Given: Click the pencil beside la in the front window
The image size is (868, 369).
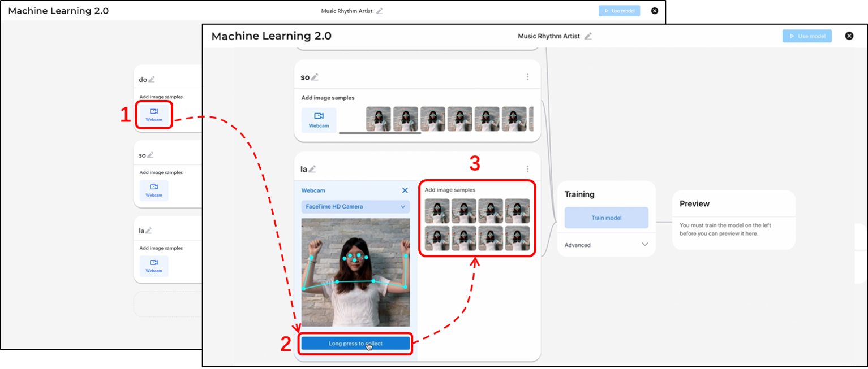Looking at the screenshot, I should [x=312, y=168].
